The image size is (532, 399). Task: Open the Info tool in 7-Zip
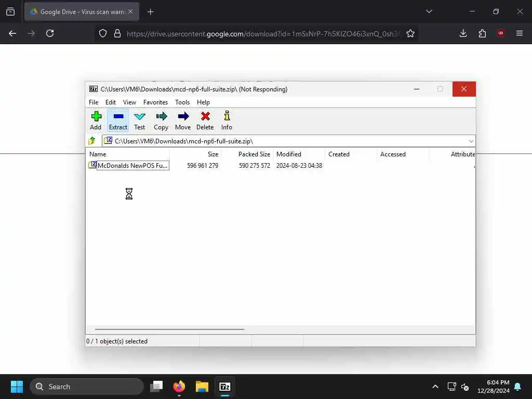(227, 121)
